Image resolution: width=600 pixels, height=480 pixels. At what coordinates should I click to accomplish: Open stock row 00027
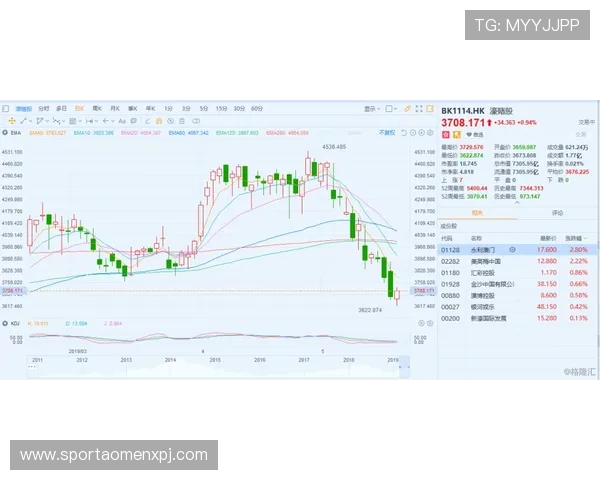517,307
